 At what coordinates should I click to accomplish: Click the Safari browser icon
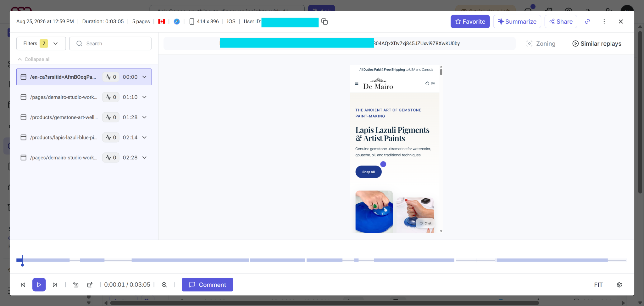(177, 21)
